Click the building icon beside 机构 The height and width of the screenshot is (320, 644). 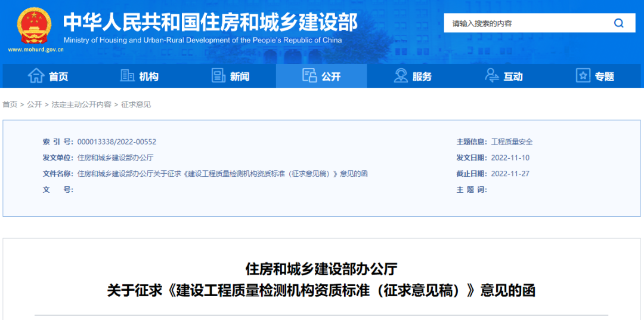(127, 76)
